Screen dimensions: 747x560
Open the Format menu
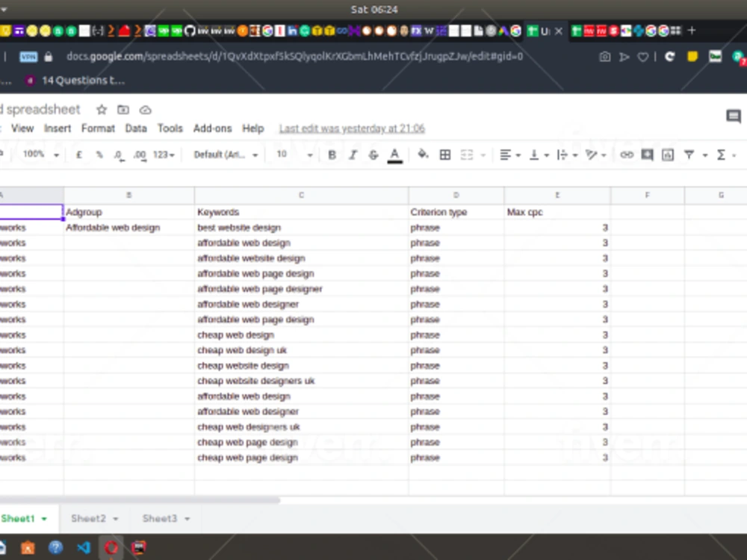pyautogui.click(x=98, y=128)
